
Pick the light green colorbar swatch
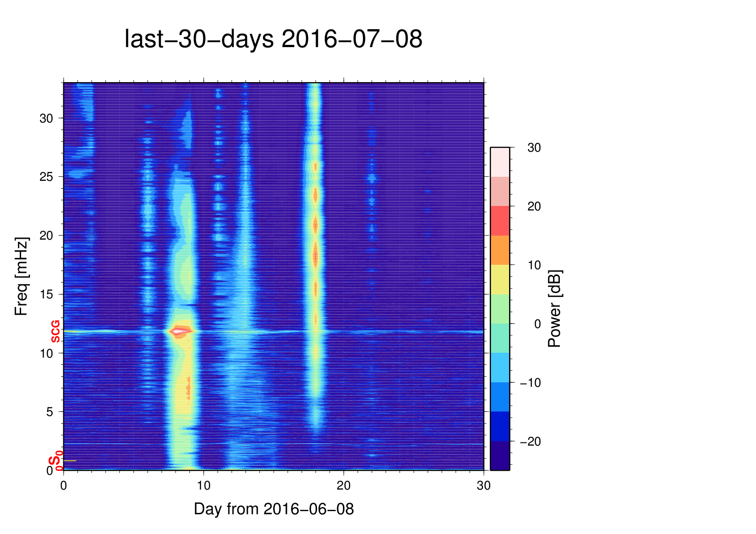point(500,309)
